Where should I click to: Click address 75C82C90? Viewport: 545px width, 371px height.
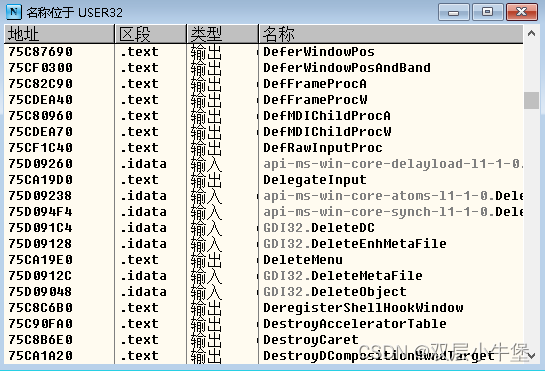point(41,84)
